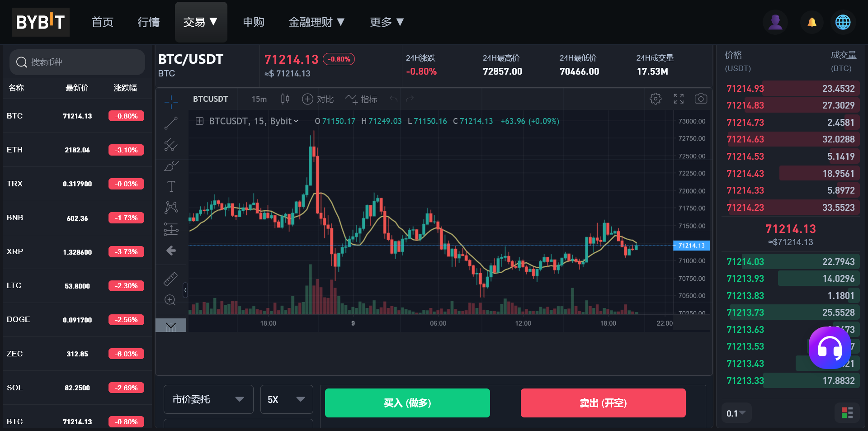Click bid price 71213.73 in order book
This screenshot has height=431, width=868.
(745, 313)
